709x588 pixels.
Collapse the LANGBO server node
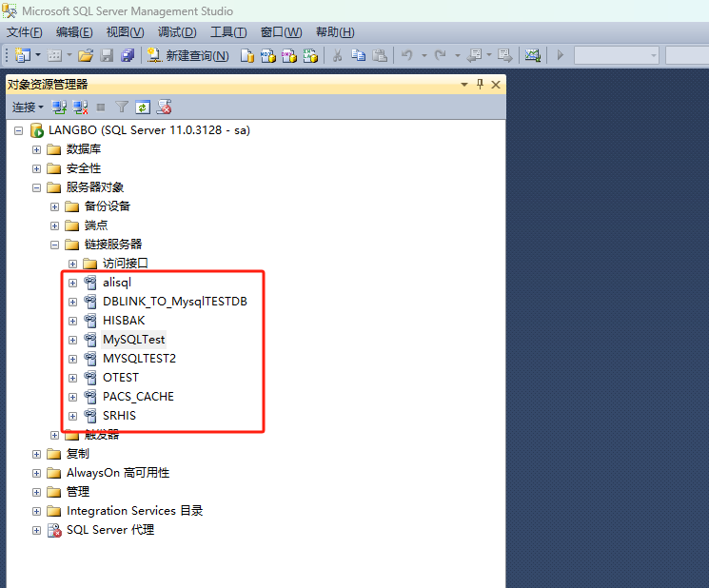18,130
